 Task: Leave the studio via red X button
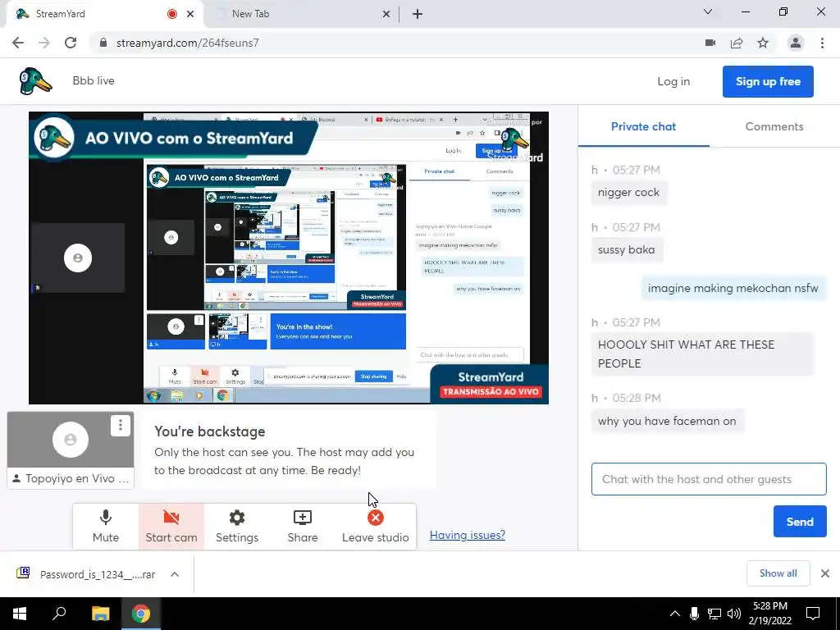pyautogui.click(x=376, y=526)
